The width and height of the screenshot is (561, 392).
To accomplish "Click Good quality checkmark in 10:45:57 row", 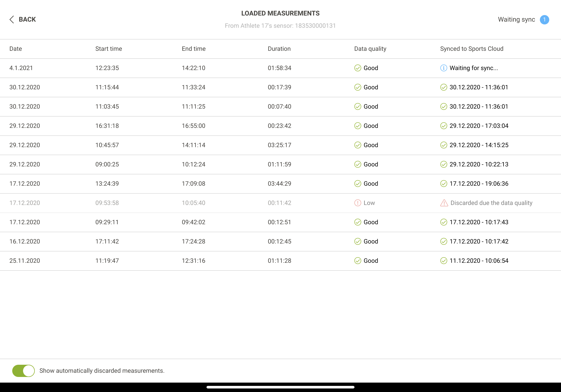I will tap(358, 145).
